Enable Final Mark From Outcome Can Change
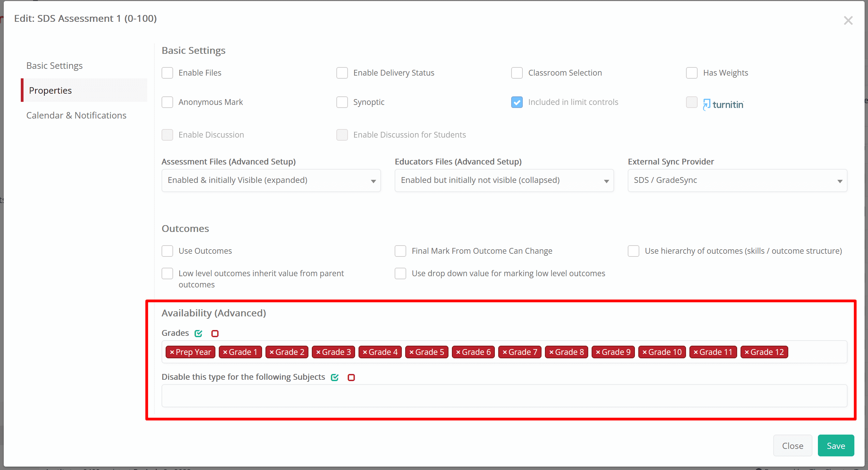This screenshot has height=470, width=868. pos(400,251)
